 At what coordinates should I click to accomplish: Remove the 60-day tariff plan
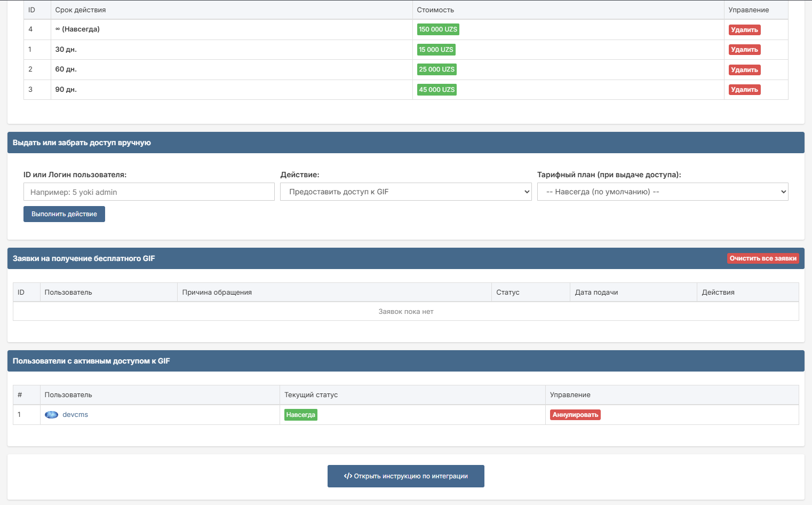(x=744, y=70)
